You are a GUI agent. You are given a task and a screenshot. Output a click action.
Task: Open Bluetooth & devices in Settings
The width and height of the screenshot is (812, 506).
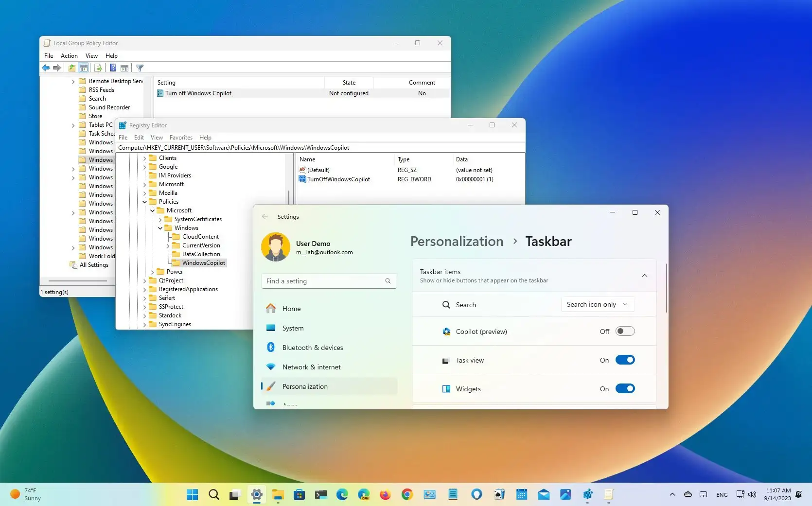click(330, 348)
